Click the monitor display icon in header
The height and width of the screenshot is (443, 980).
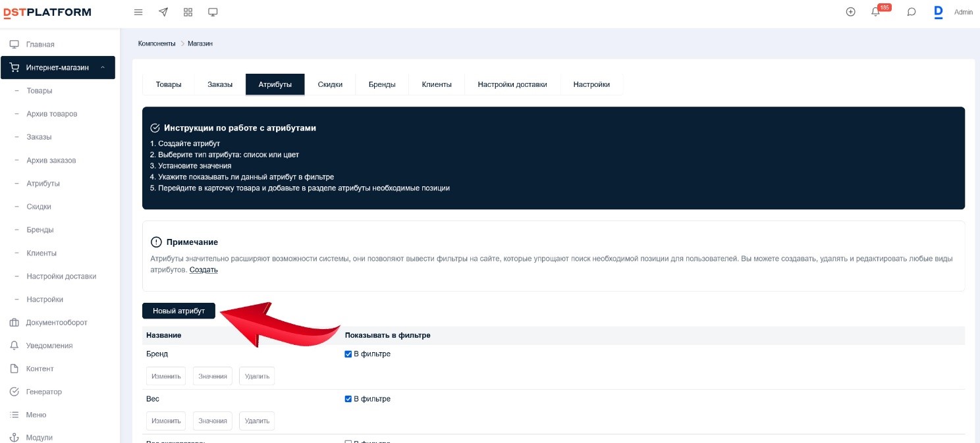213,12
